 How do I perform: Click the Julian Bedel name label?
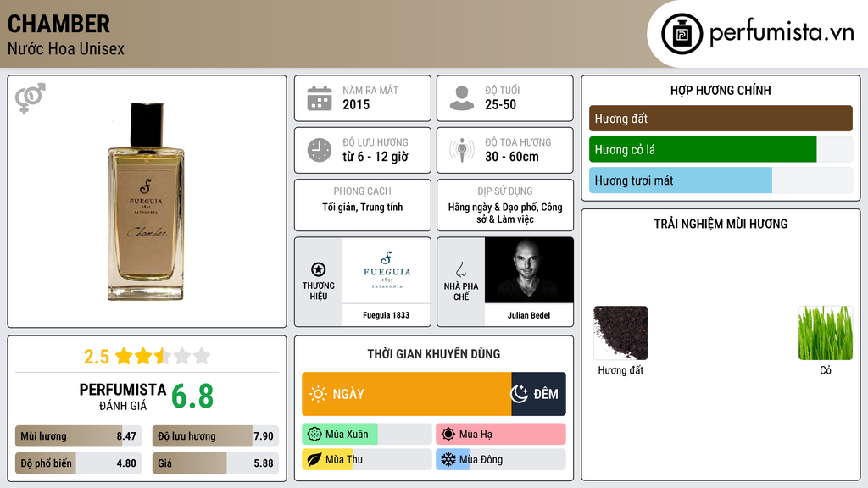[529, 315]
